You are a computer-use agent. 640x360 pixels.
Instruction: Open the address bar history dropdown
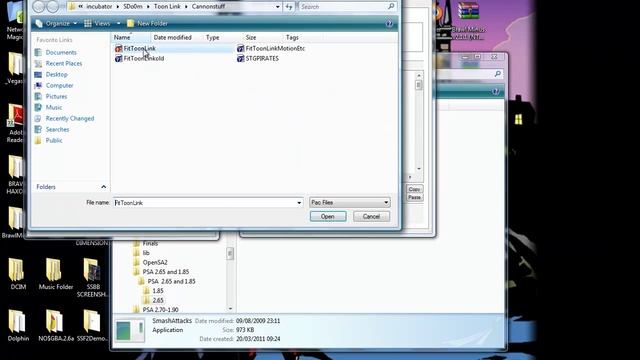point(278,7)
